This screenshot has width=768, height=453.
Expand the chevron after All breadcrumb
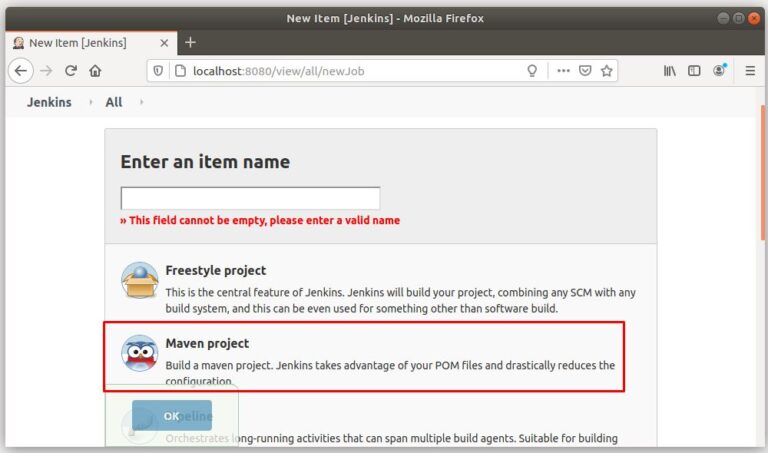tap(141, 102)
